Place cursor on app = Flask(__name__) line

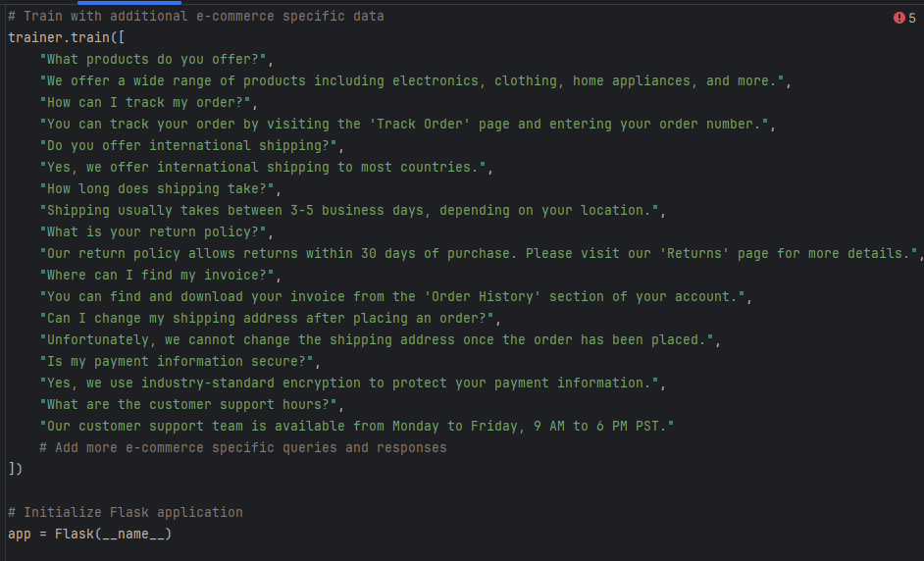[89, 535]
